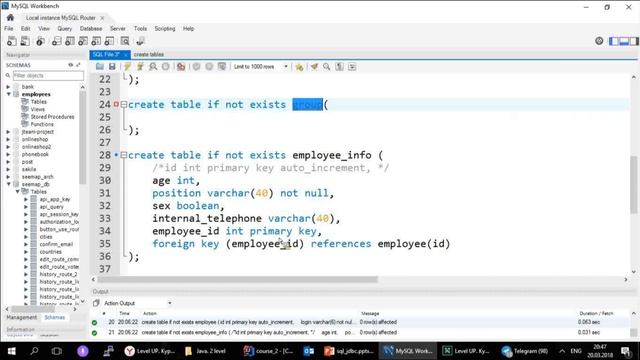Open Telegram from the taskbar
This screenshot has width=640, height=360.
tap(525, 351)
